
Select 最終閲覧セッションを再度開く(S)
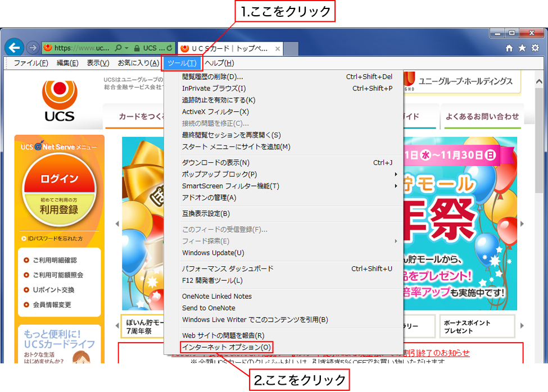[x=284, y=135]
